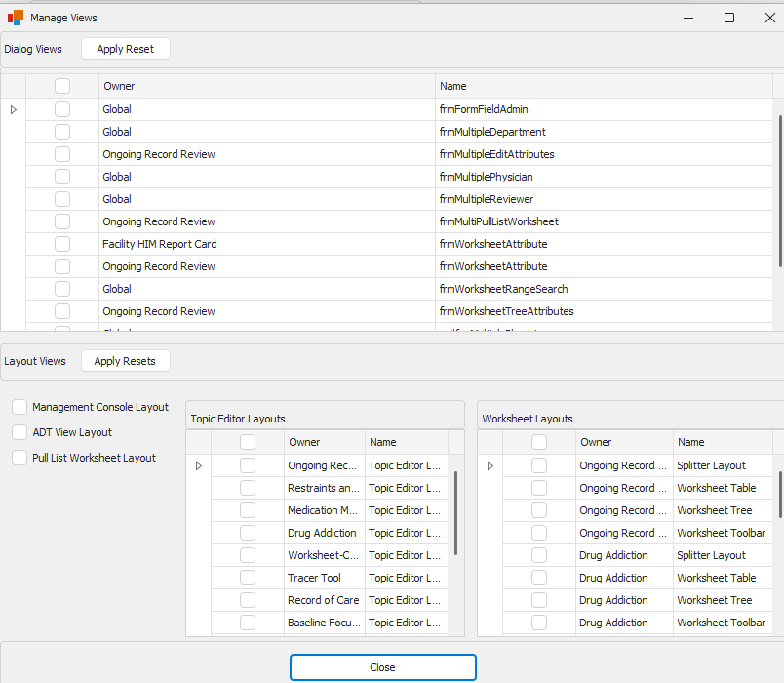784x683 pixels.
Task: Check Tracer Tool Topic Editor row checkbox
Action: point(248,578)
